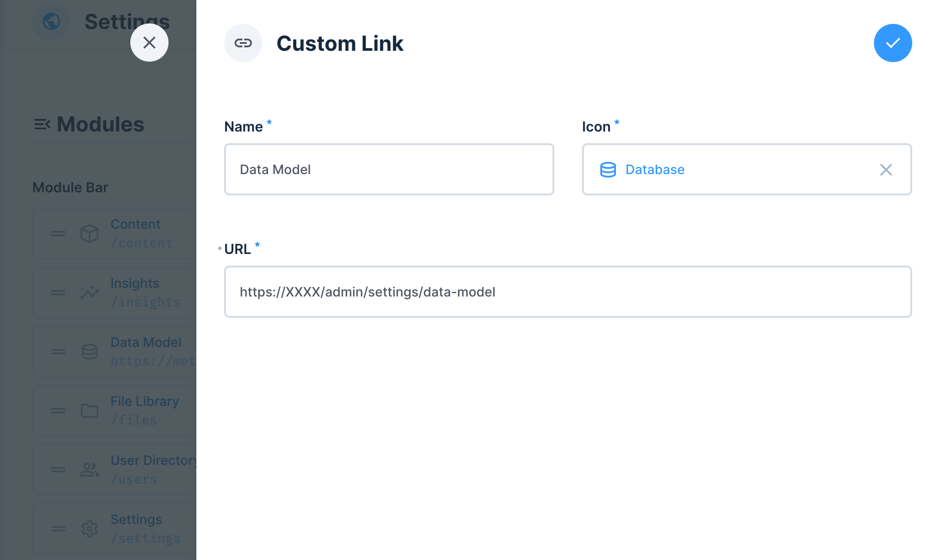This screenshot has width=940, height=560.
Task: Click the Name field containing Data Model
Action: 389,169
